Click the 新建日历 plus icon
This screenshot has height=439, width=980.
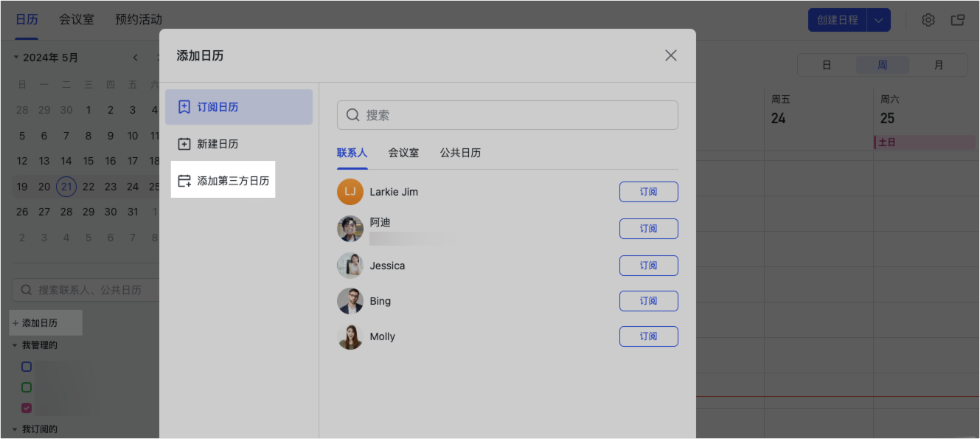coord(186,144)
